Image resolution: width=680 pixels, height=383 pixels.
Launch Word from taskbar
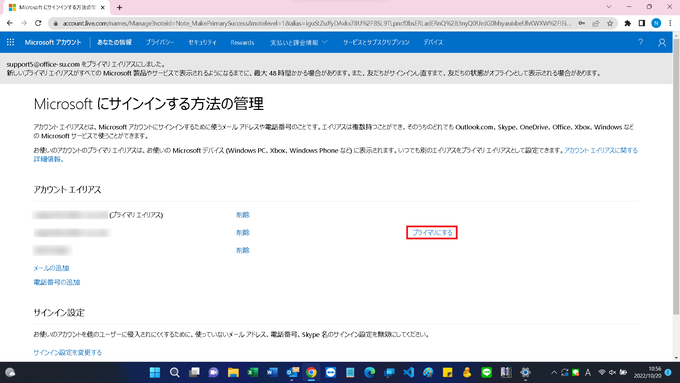[x=272, y=372]
